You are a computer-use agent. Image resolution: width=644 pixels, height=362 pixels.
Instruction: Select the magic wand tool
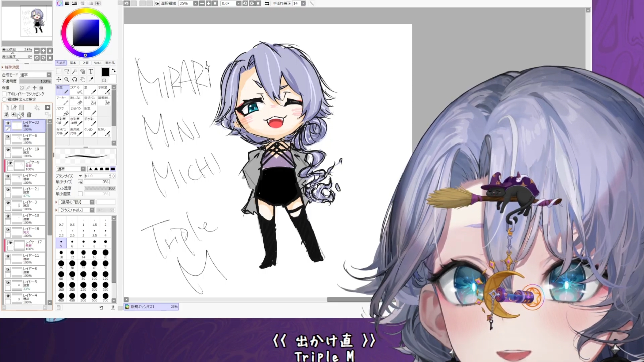point(75,71)
